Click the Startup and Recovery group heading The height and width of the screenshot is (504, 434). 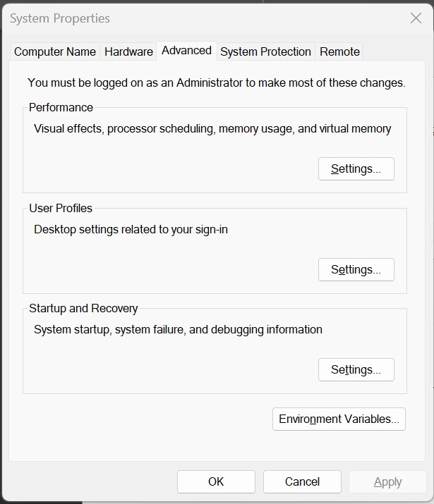(83, 308)
